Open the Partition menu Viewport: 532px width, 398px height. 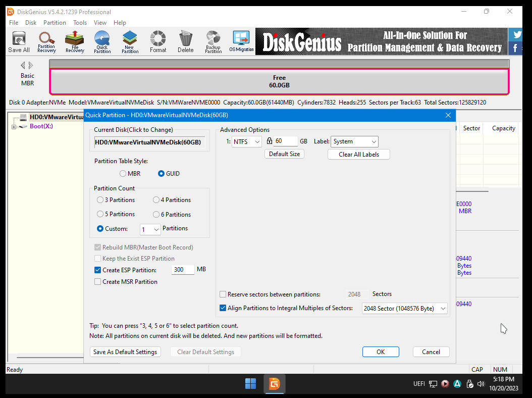[x=55, y=23]
